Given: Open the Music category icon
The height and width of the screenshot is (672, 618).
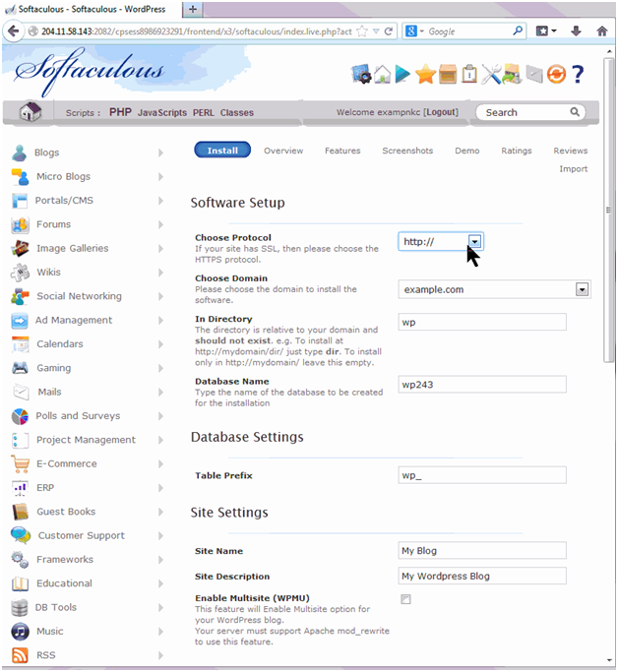Looking at the screenshot, I should pyautogui.click(x=20, y=632).
